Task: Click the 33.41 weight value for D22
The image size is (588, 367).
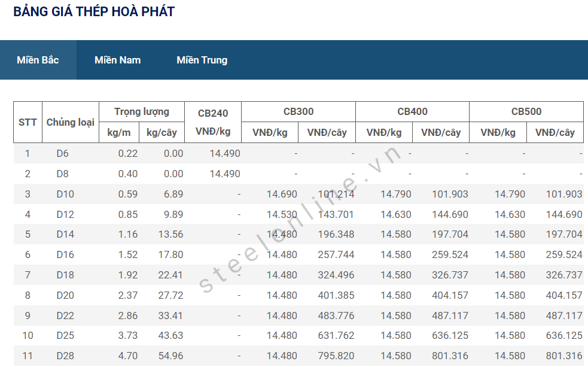Action: [x=170, y=316]
